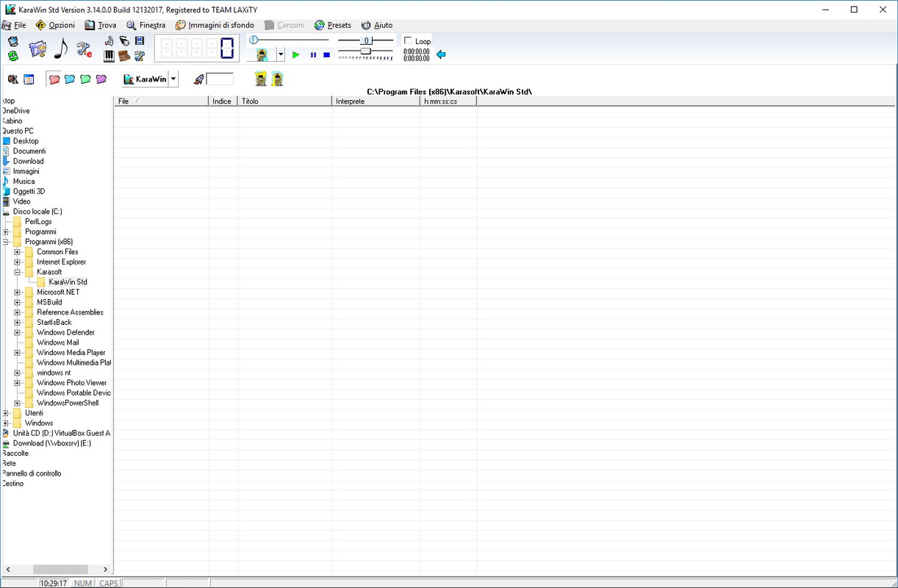Open the piano keyboard icon
Viewport: 898px width, 588px height.
tap(109, 56)
